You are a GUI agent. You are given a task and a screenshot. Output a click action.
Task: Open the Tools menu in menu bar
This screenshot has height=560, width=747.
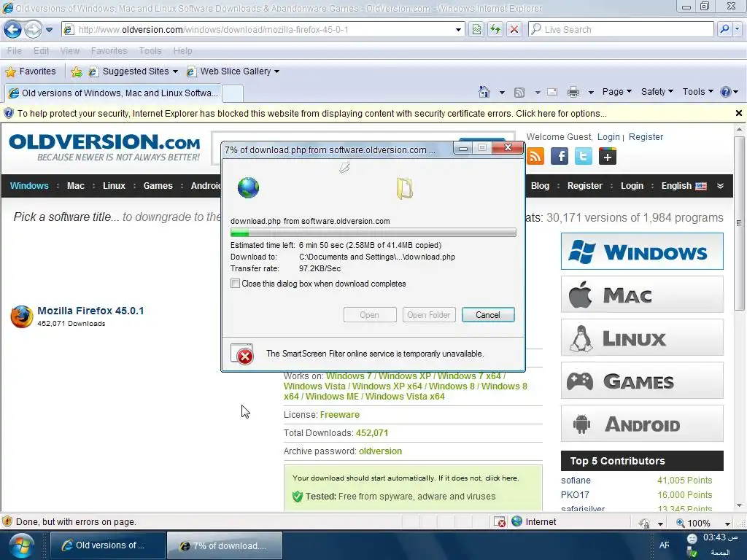150,50
